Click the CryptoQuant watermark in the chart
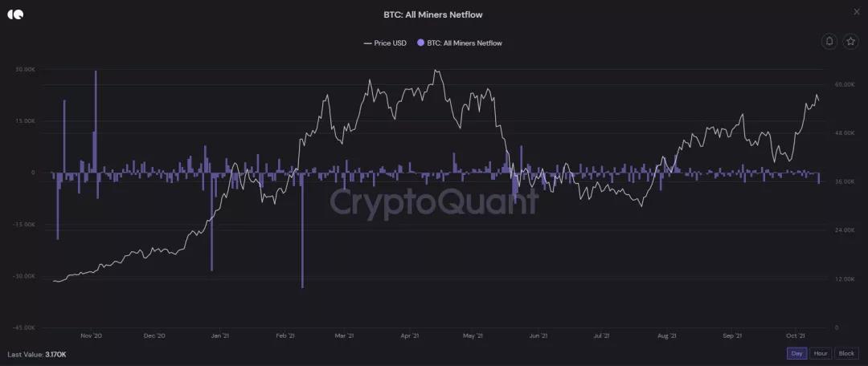868x366 pixels. (x=434, y=200)
